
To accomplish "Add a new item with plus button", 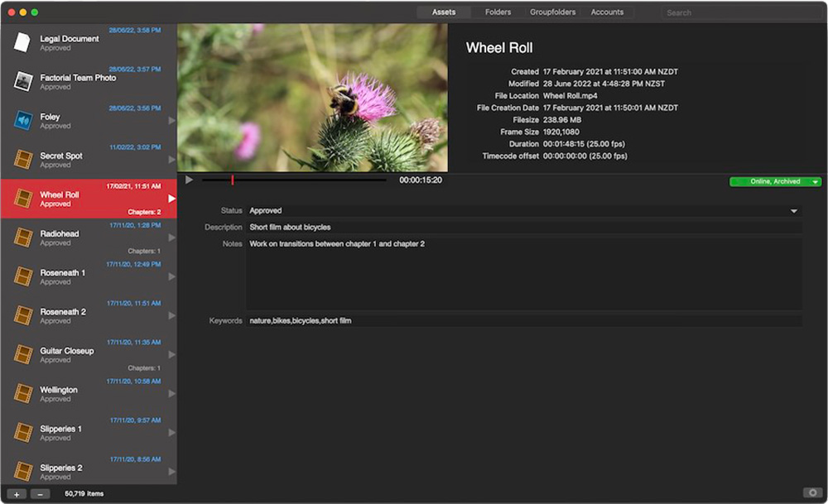I will [x=17, y=494].
